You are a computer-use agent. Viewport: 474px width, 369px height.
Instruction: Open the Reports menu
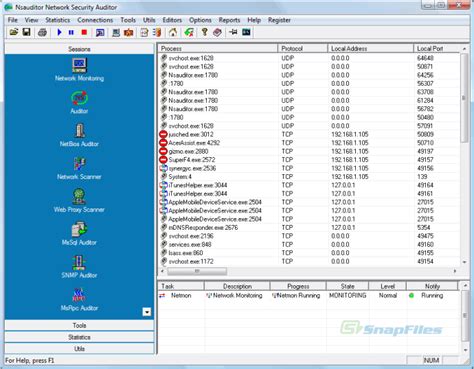click(229, 20)
